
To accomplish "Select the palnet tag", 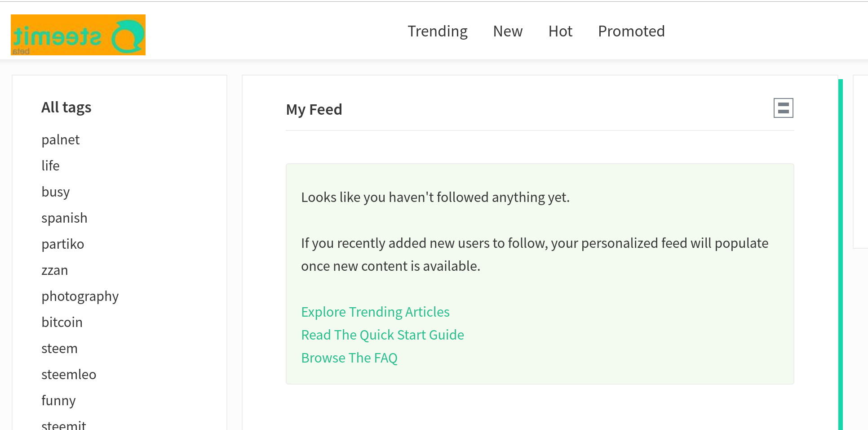I will point(60,139).
